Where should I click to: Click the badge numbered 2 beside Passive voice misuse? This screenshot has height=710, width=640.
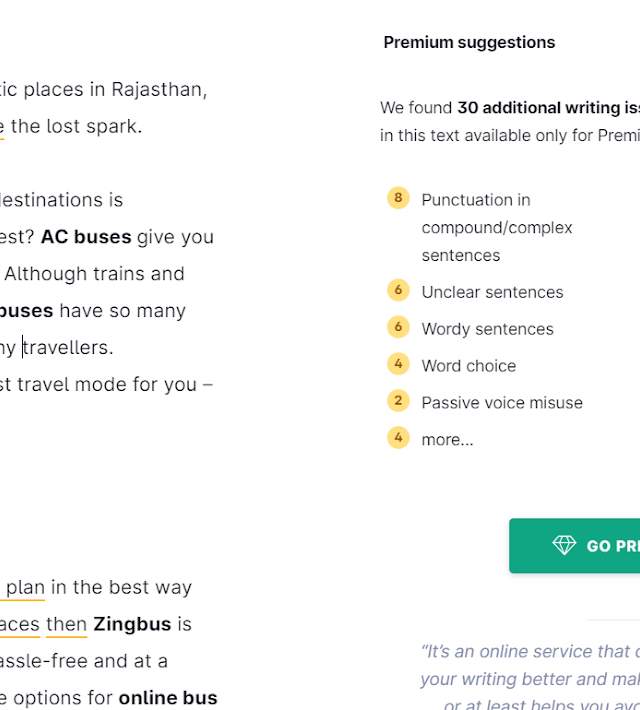pyautogui.click(x=398, y=401)
